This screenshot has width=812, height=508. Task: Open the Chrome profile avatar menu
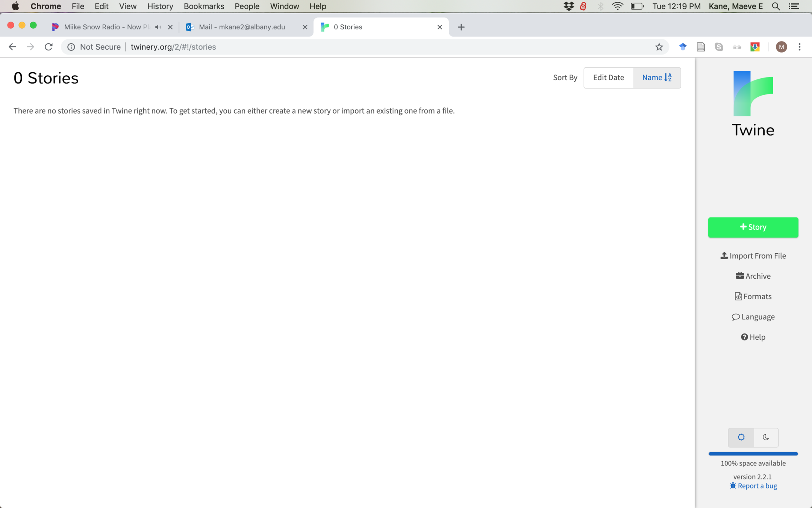(781, 47)
